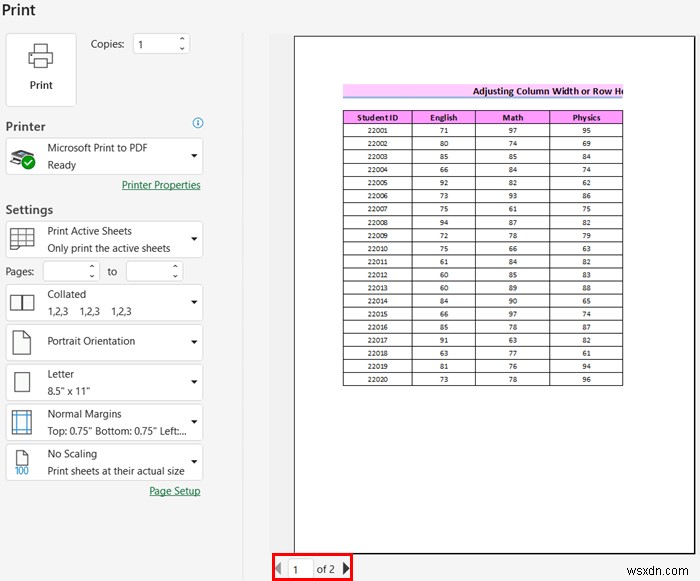The height and width of the screenshot is (581, 700).
Task: Decrease the Pages to value
Action: pos(175,276)
